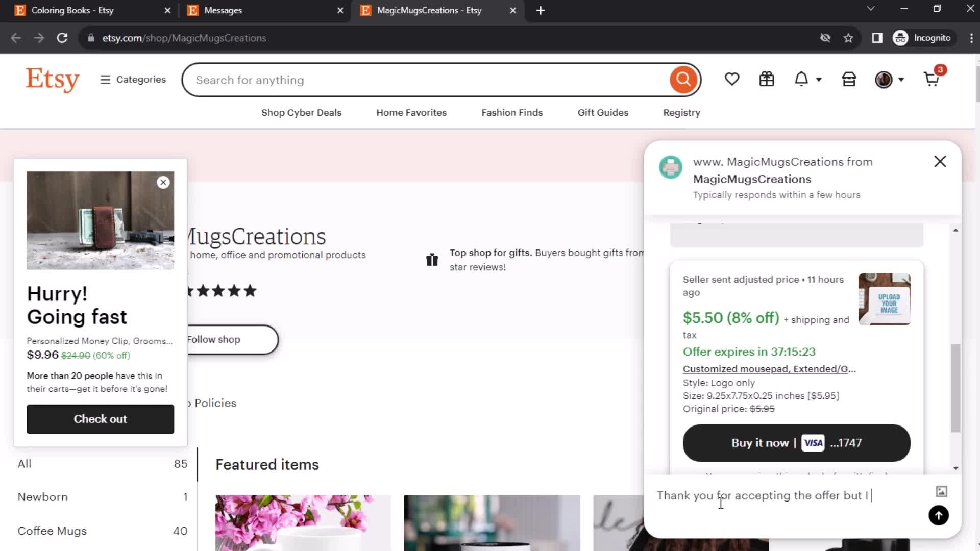
Task: Open Fashion Finds link
Action: (512, 113)
